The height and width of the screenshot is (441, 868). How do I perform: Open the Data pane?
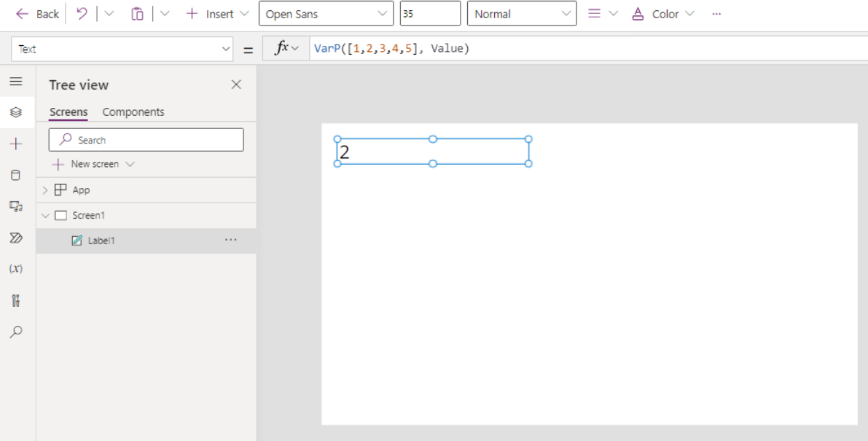[x=16, y=175]
